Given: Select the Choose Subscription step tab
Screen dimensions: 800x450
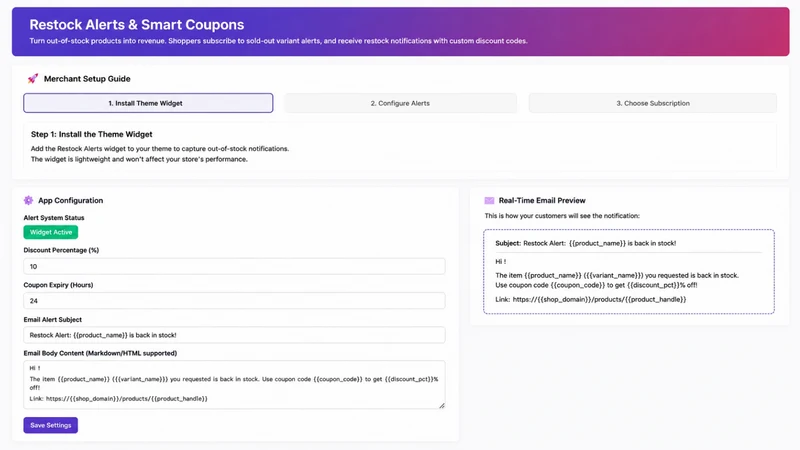Looking at the screenshot, I should (x=653, y=103).
